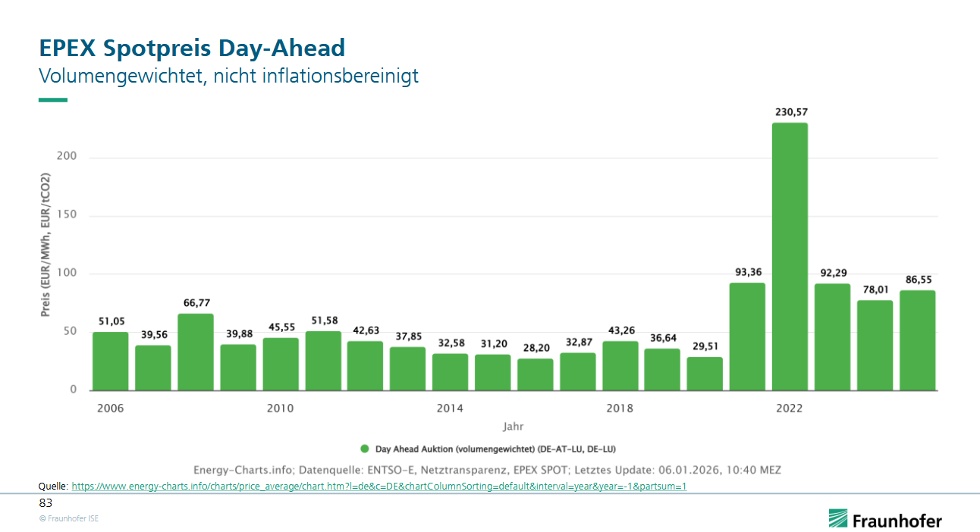Click the 2018 bar showing 43,26
This screenshot has width=980, height=532.
[x=620, y=365]
